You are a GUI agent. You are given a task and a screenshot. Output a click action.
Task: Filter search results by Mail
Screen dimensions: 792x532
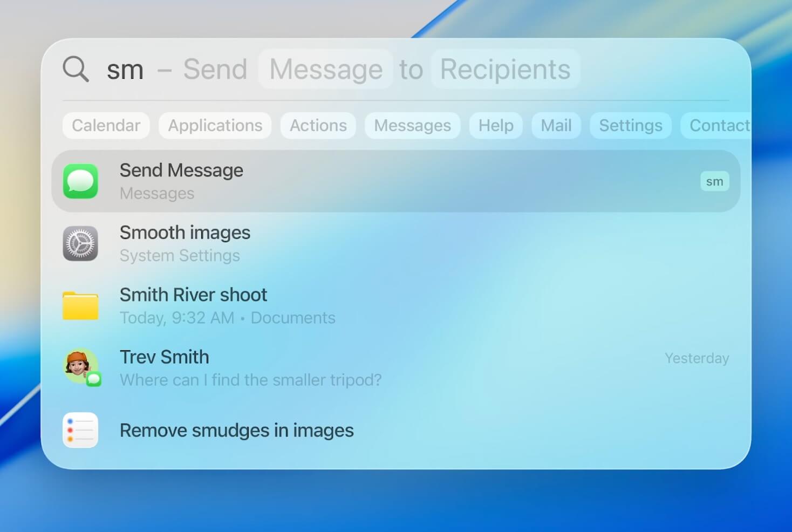pyautogui.click(x=556, y=126)
